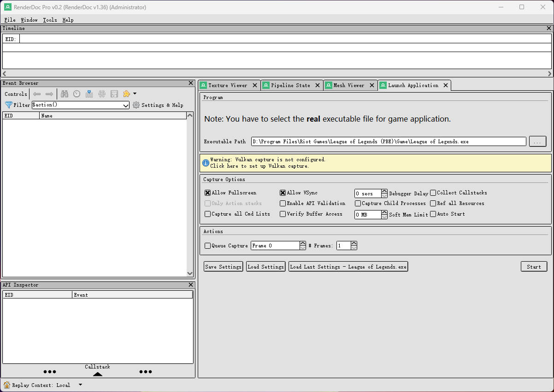Click the bar chart counters icon
554x392 pixels.
pos(89,94)
